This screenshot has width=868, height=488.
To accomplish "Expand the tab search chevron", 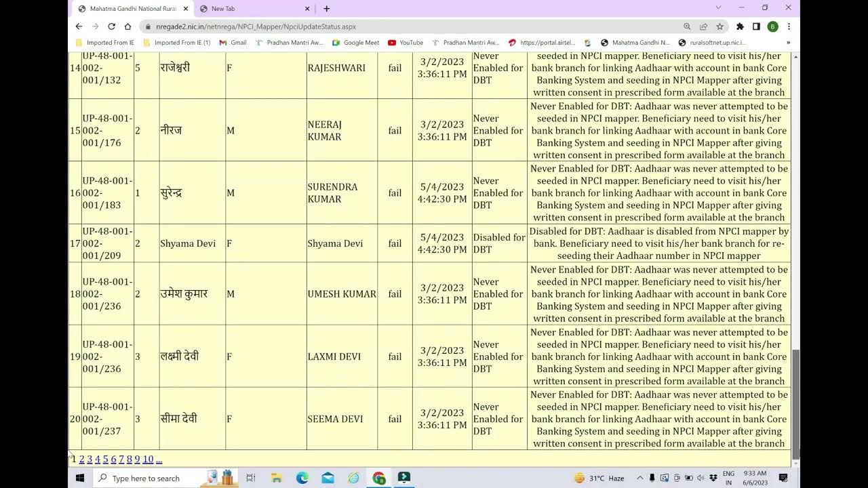I will [718, 8].
